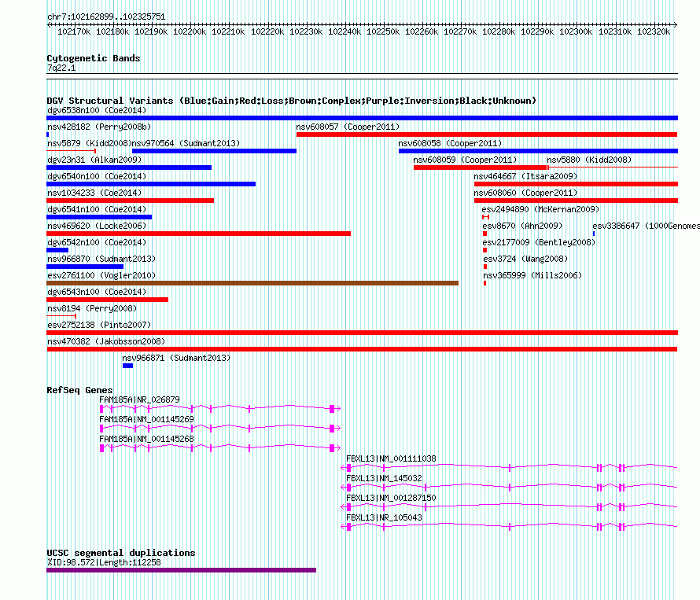Click the dgv6540n100 (Coe2014) blue bar
The image size is (700, 600).
[x=151, y=184]
